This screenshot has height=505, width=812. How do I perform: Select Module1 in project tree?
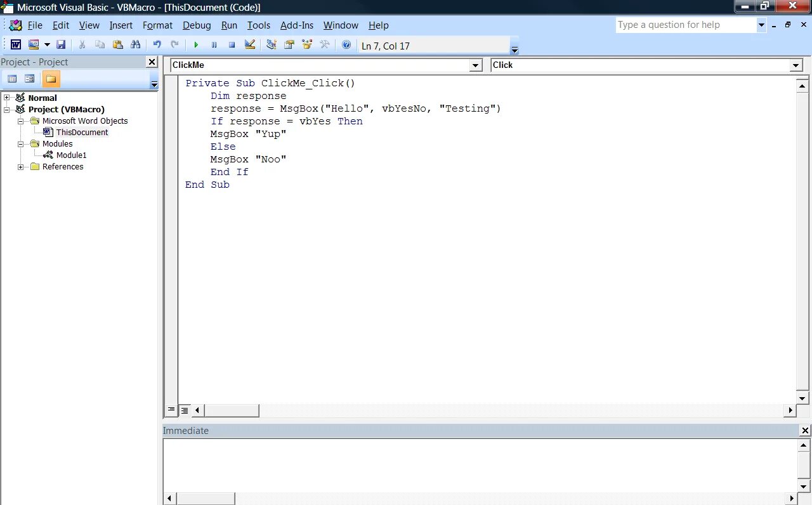tap(71, 155)
